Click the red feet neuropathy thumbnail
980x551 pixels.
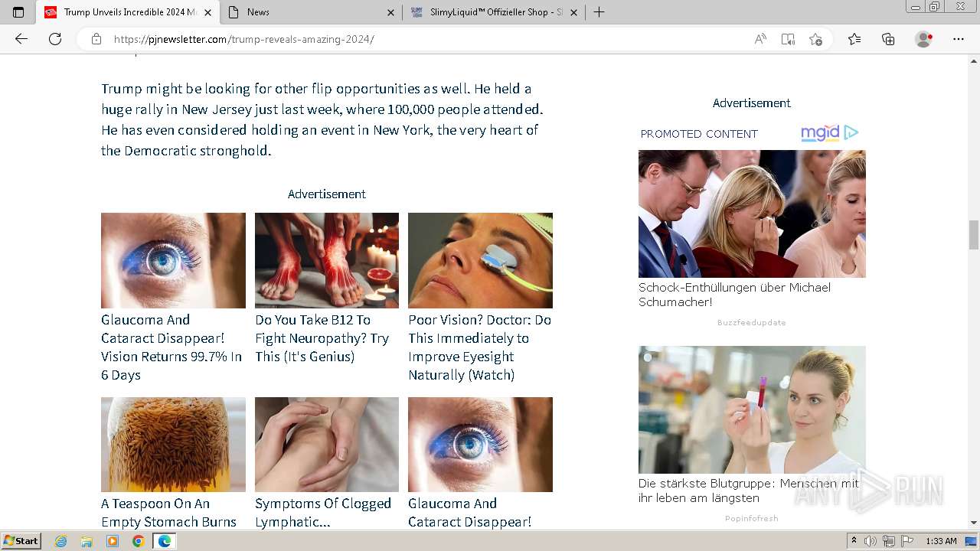pyautogui.click(x=327, y=260)
